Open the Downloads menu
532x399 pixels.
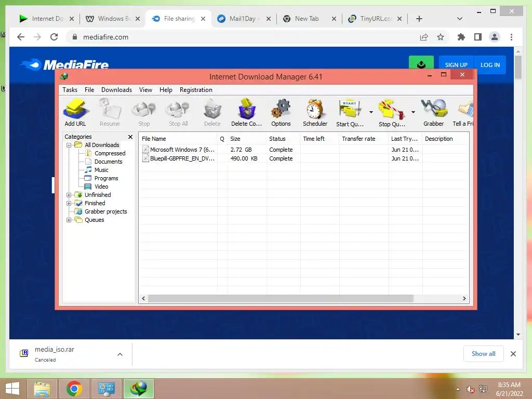(116, 90)
